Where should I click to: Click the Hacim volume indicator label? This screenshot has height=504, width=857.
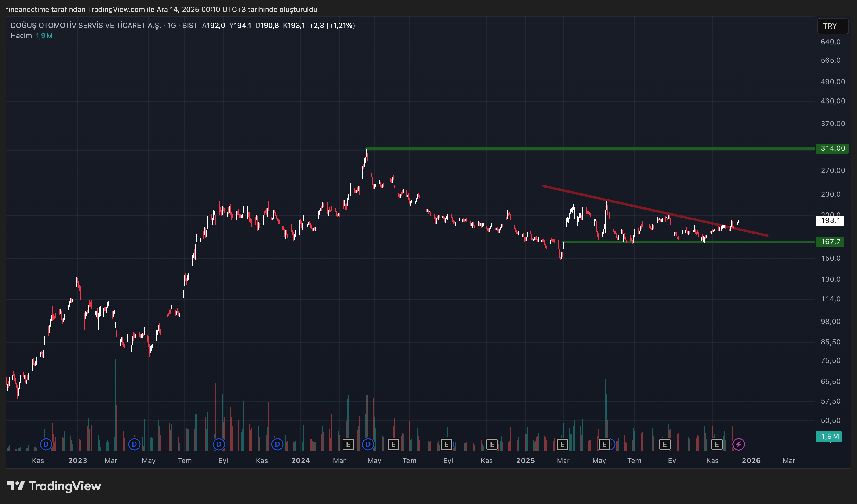[21, 36]
